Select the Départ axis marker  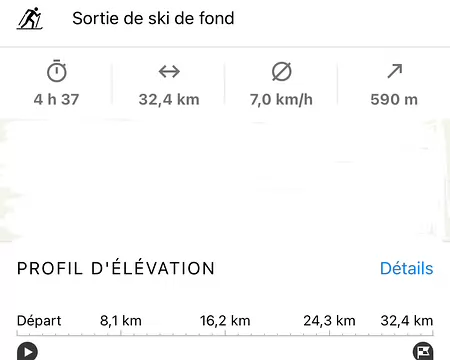pyautogui.click(x=39, y=321)
